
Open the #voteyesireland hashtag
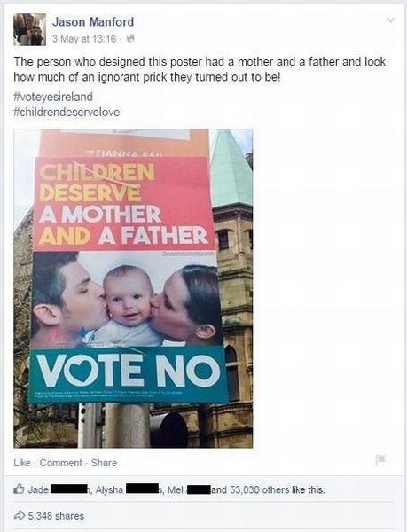53,97
